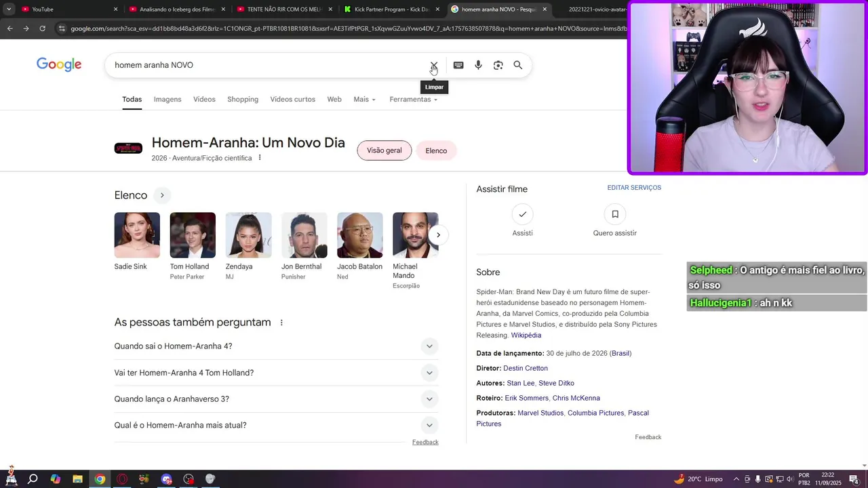868x488 pixels.
Task: Click Feedback under people also ask
Action: click(425, 442)
